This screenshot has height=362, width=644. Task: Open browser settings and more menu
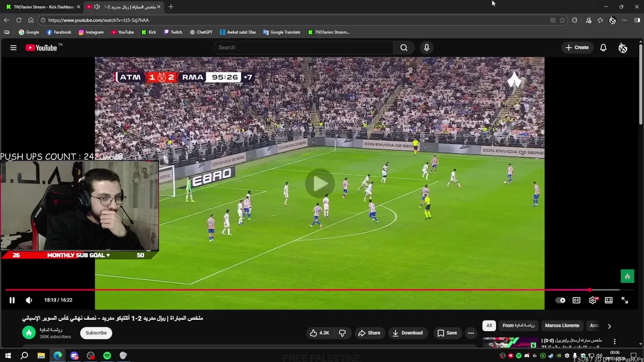click(624, 20)
